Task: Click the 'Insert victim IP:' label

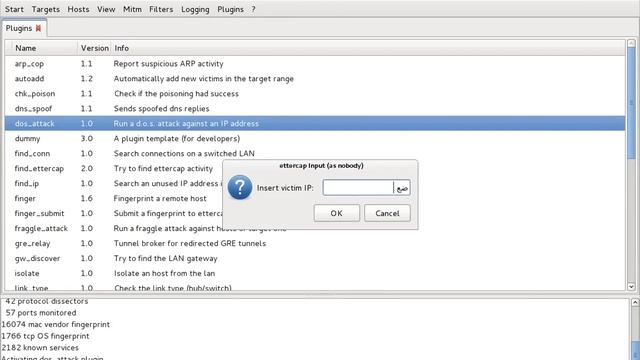Action: (x=285, y=188)
